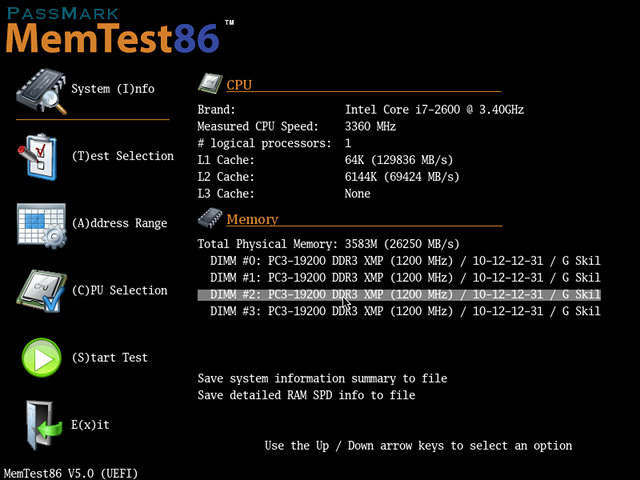Select the CPU Selection chip icon

41,291
